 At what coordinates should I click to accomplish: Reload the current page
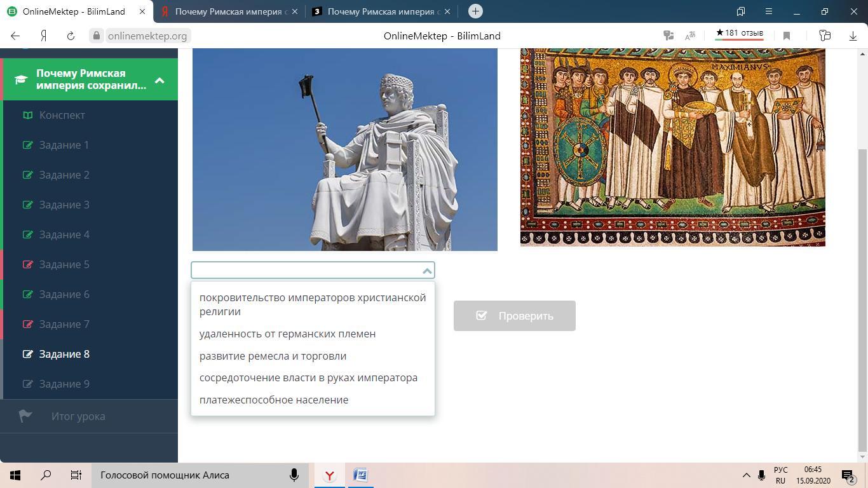[71, 36]
